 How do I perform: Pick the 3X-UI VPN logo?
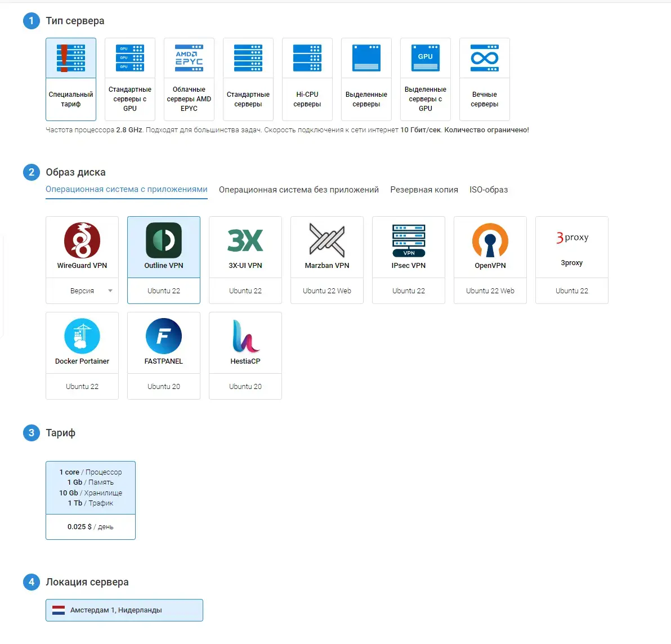coord(245,240)
